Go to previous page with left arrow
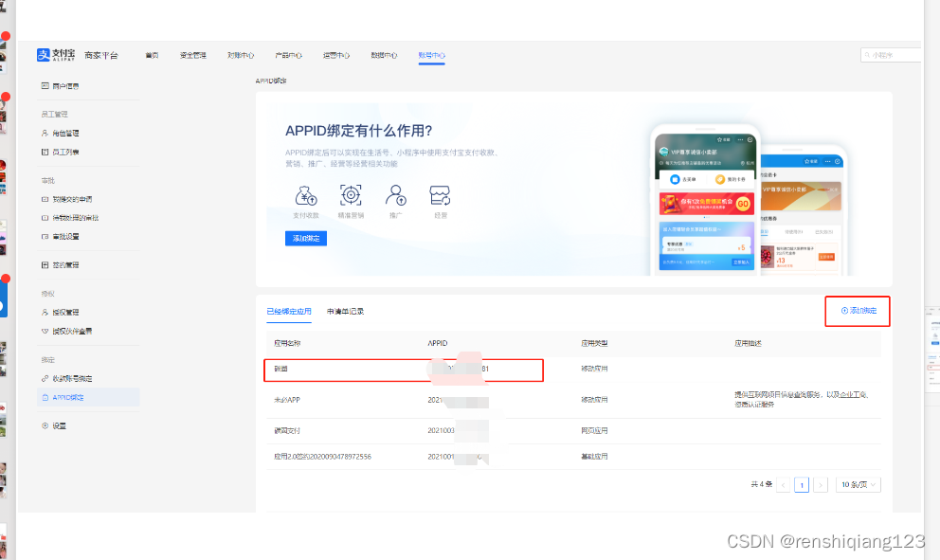 point(783,484)
